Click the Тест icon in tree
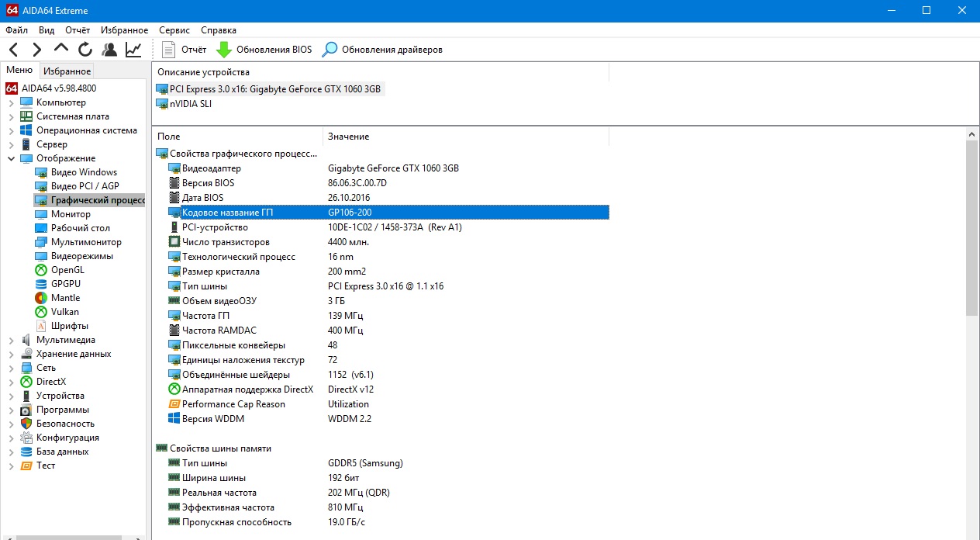Screen dimensions: 980x540 [x=26, y=466]
